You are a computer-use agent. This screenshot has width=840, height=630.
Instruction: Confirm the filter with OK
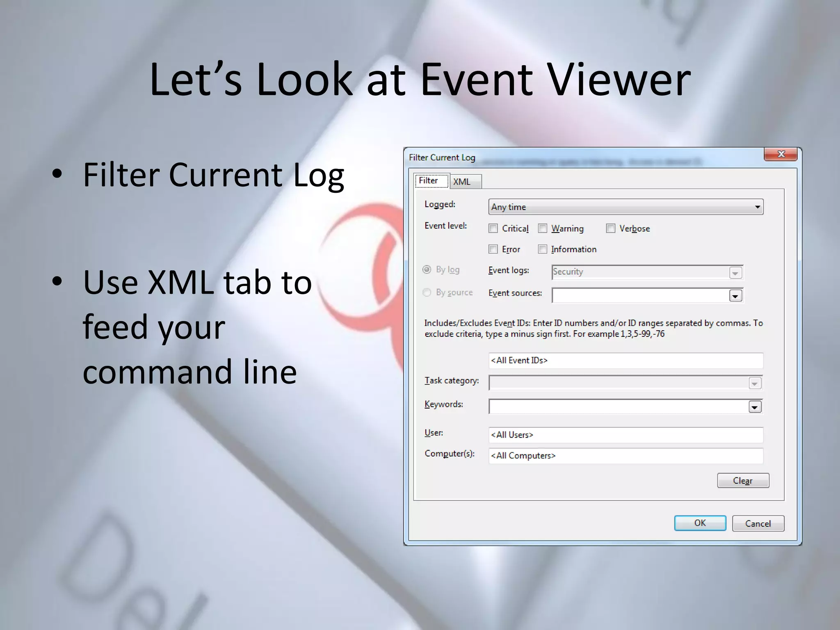tap(700, 523)
